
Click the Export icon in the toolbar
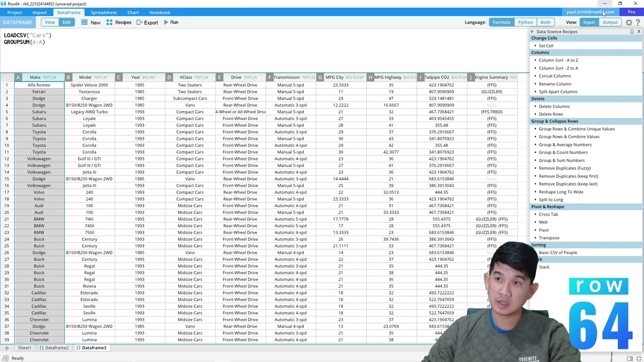(x=140, y=22)
